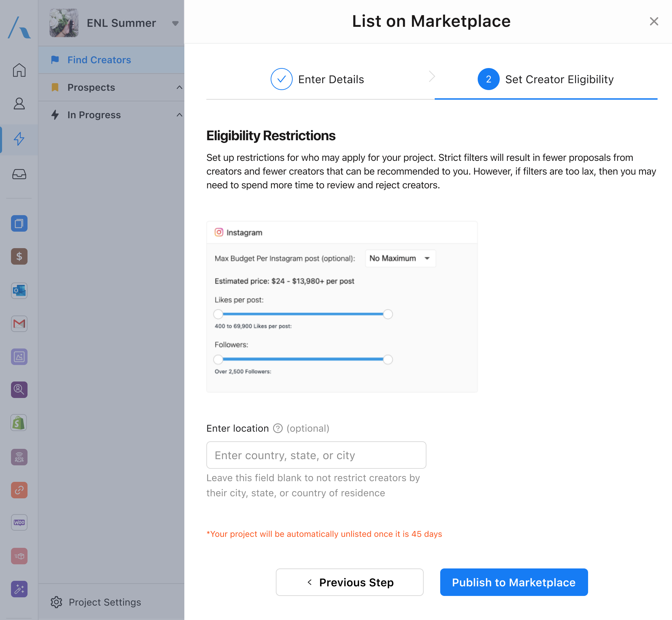Open the home icon in sidebar
672x620 pixels.
point(19,70)
